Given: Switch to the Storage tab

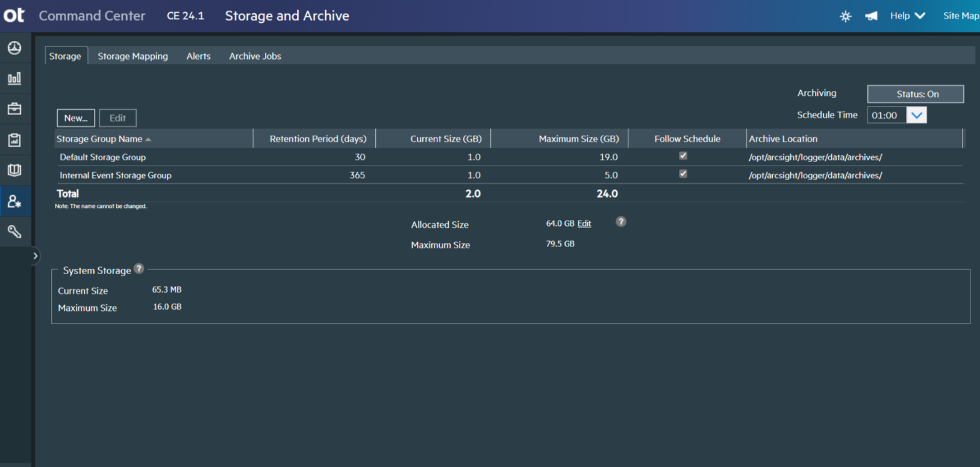Looking at the screenshot, I should coord(65,56).
